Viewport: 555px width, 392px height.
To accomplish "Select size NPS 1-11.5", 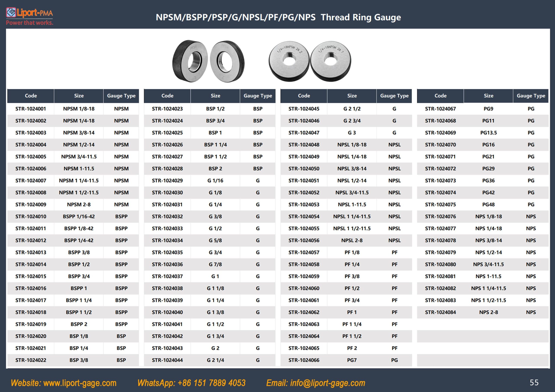I will 488,276.
